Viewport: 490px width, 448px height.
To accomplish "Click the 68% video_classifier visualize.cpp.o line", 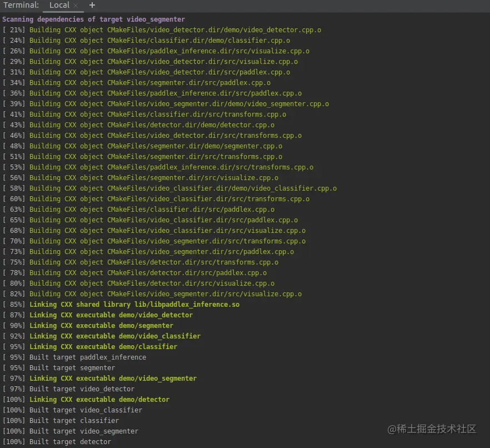I will [x=154, y=231].
